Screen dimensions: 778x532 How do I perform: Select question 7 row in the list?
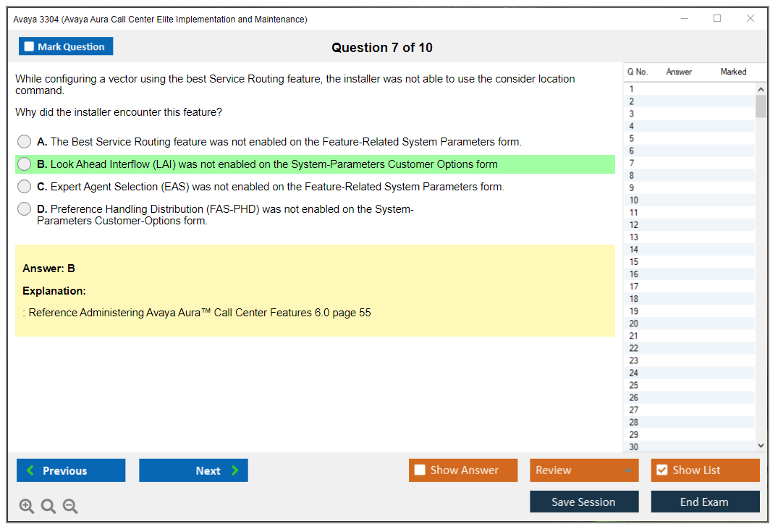click(688, 163)
